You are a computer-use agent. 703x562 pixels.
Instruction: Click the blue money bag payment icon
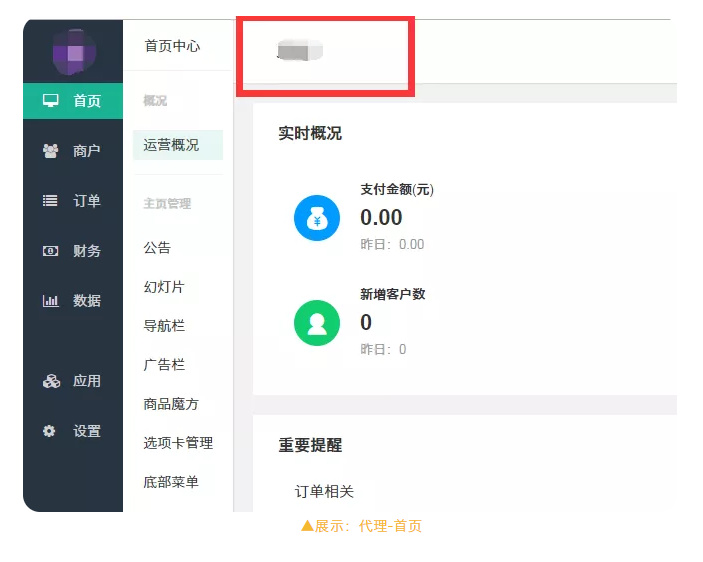[x=317, y=218]
